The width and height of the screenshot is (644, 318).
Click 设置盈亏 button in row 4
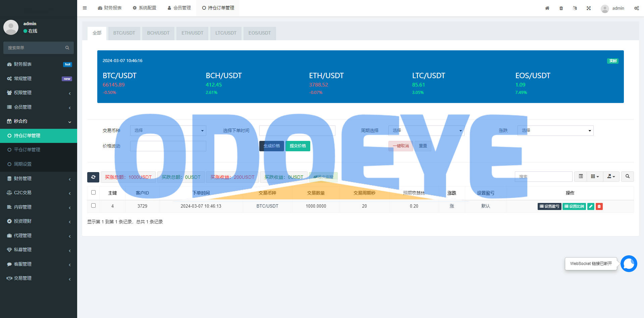[549, 206]
